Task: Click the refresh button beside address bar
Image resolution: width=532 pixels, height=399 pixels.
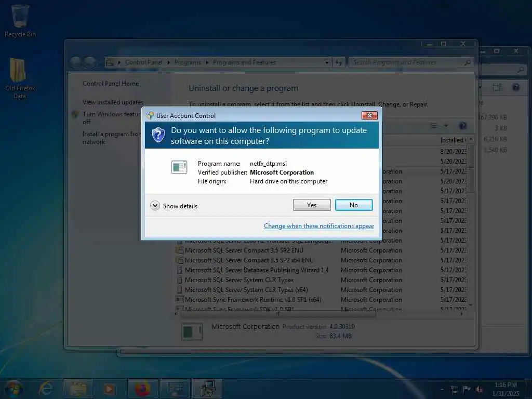Action: click(x=339, y=62)
